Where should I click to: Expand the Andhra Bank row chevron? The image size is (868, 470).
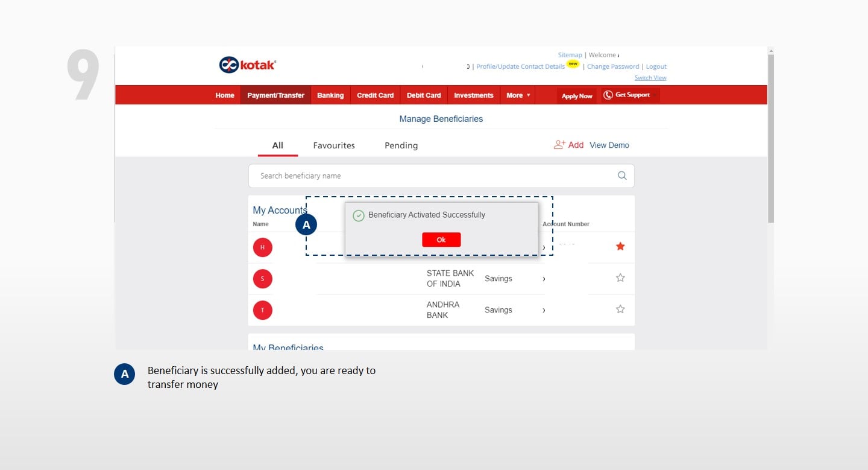[x=544, y=310]
